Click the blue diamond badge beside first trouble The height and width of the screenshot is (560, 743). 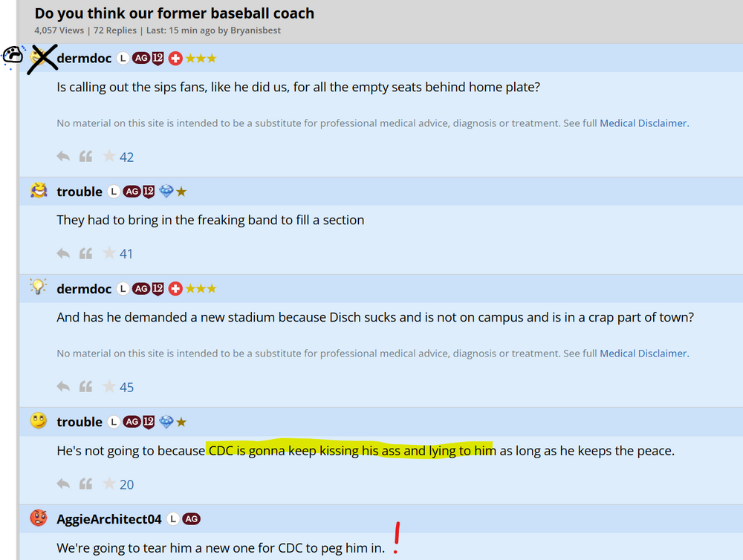pyautogui.click(x=166, y=192)
